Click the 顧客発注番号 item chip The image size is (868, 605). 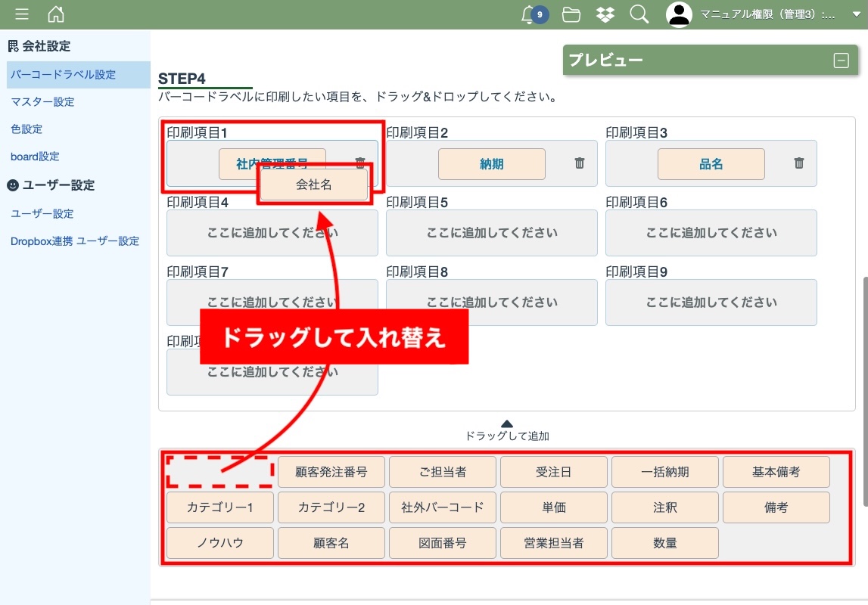pos(331,472)
